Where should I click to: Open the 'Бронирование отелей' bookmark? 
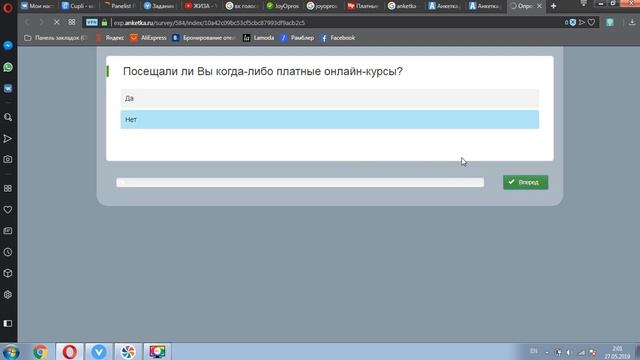(x=204, y=38)
